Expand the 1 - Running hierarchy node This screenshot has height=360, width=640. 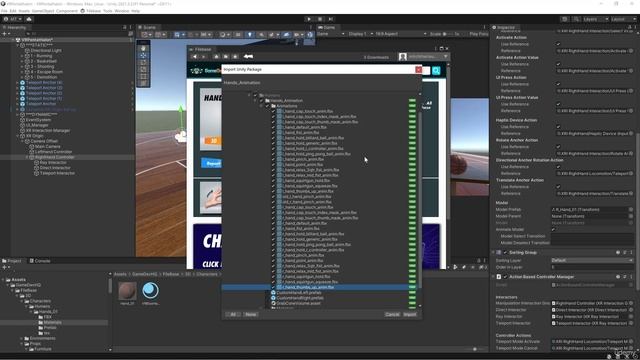pyautogui.click(x=22, y=56)
